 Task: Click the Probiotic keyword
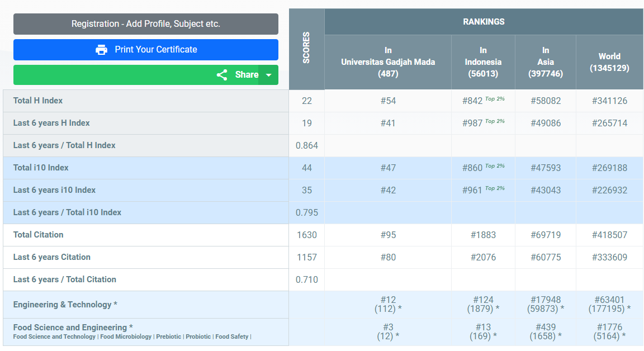tap(198, 336)
